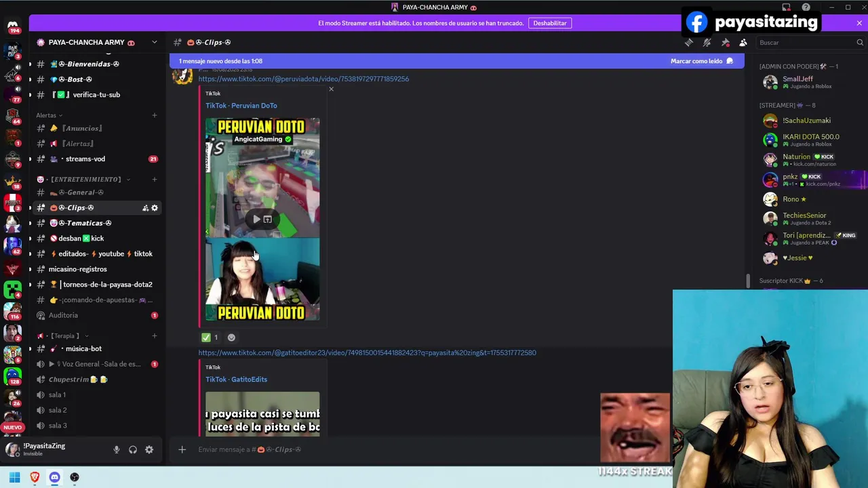This screenshot has height=488, width=868.
Task: Open TikTok · GatitoEdits embed title
Action: pyautogui.click(x=236, y=379)
